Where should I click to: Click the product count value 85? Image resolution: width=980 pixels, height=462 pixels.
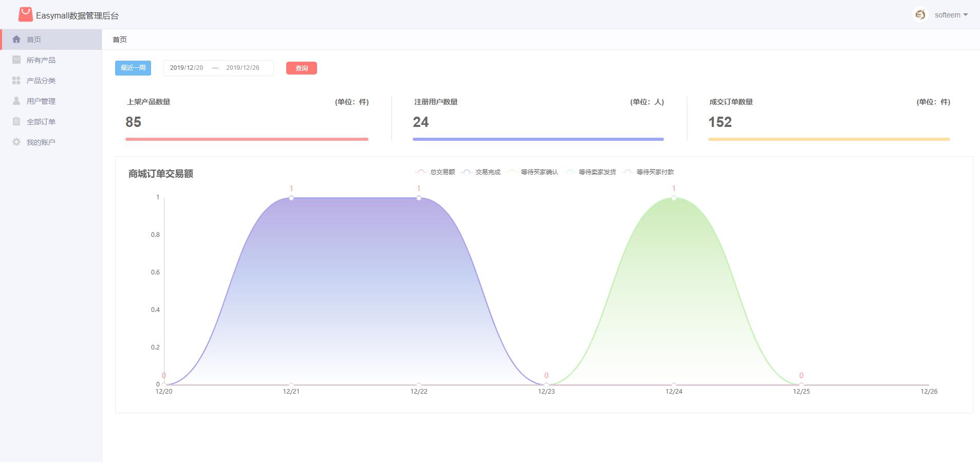[133, 122]
